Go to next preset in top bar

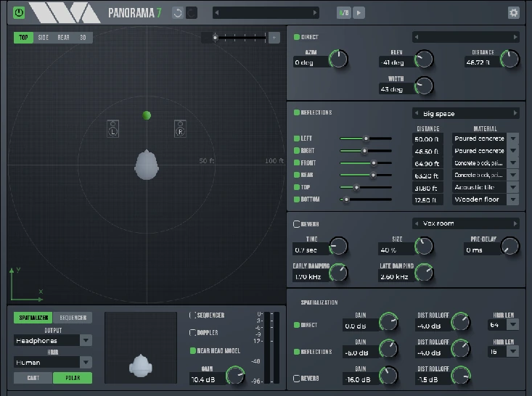coord(315,13)
